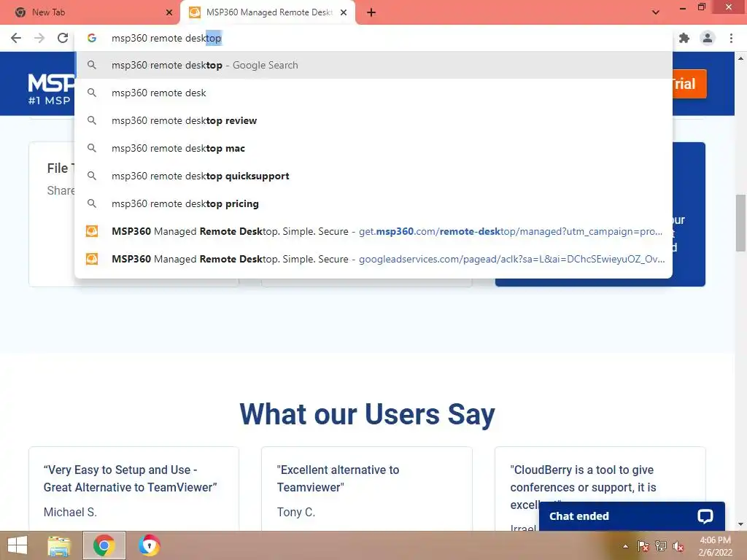Click reviewer name Michael S.
747x560 pixels.
point(70,513)
